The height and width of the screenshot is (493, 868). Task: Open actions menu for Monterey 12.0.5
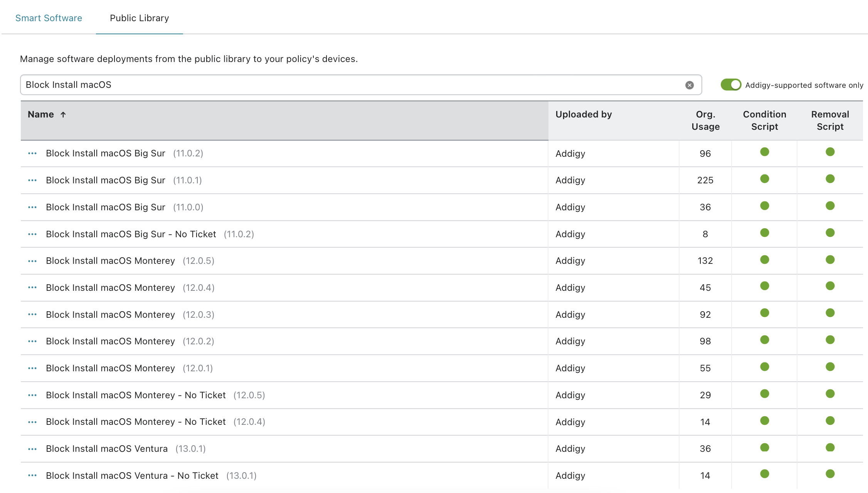point(32,261)
